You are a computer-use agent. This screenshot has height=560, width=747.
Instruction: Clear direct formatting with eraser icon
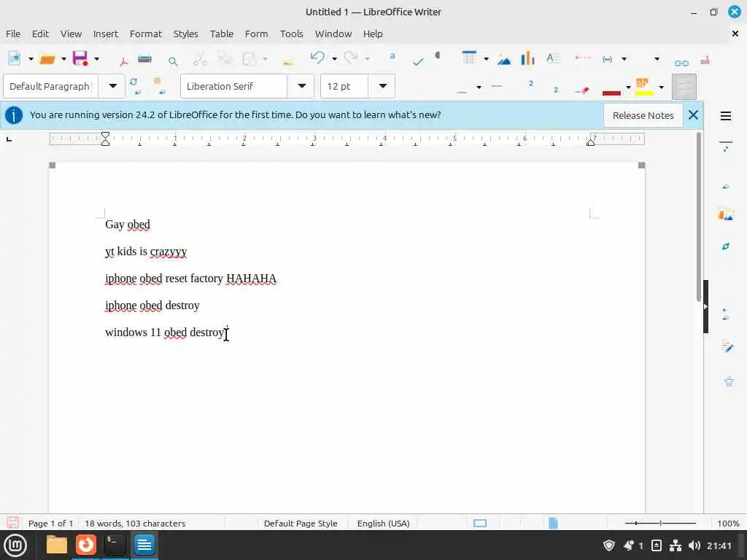point(581,90)
